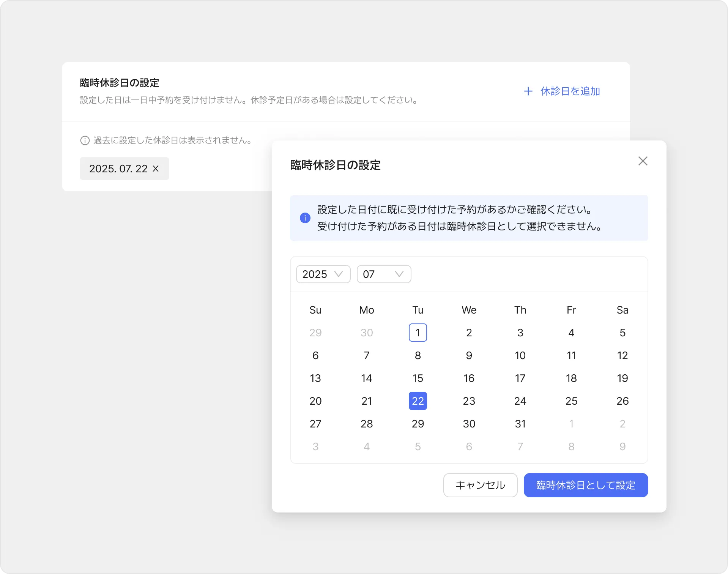Choose date 28 in the calendar
This screenshot has height=574, width=728.
click(367, 424)
